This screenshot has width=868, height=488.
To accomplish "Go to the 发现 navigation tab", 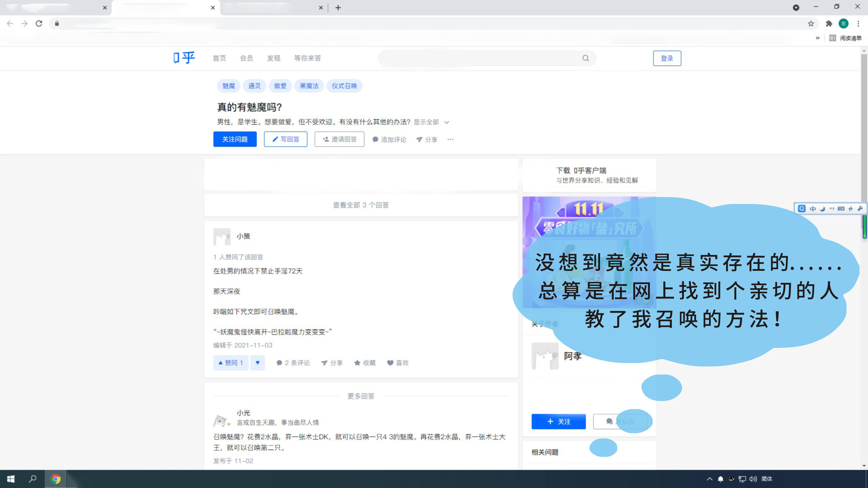I will 274,58.
